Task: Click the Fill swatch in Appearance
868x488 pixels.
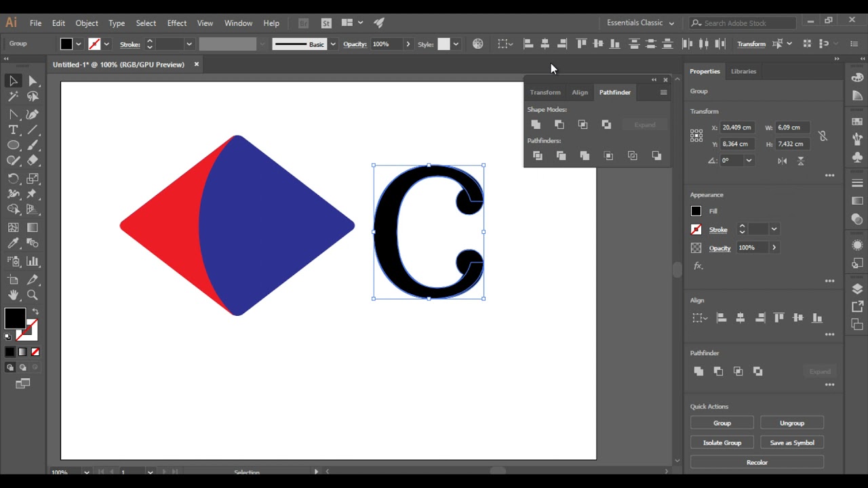Action: (x=696, y=211)
